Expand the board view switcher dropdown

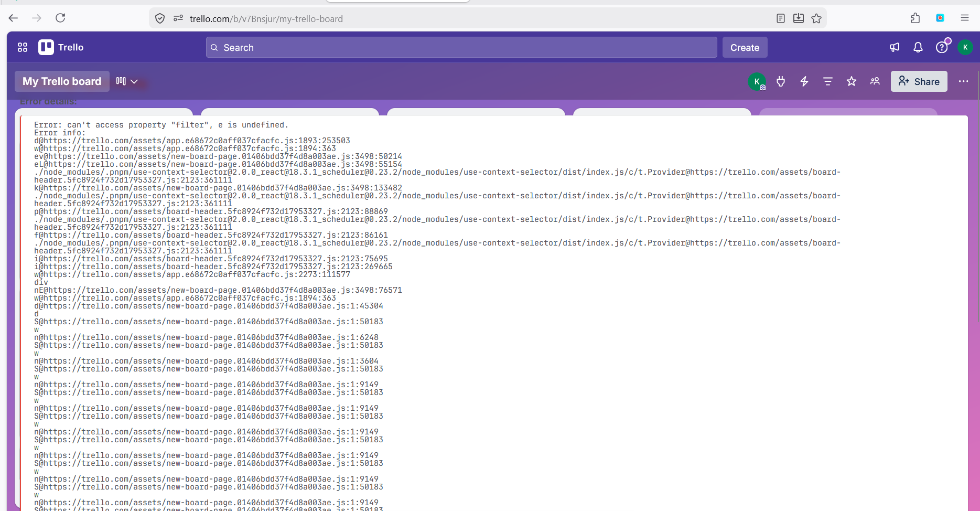(x=127, y=81)
